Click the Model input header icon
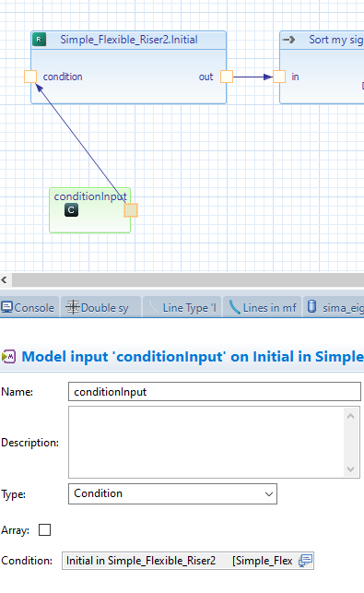The height and width of the screenshot is (593, 364). coord(8,356)
